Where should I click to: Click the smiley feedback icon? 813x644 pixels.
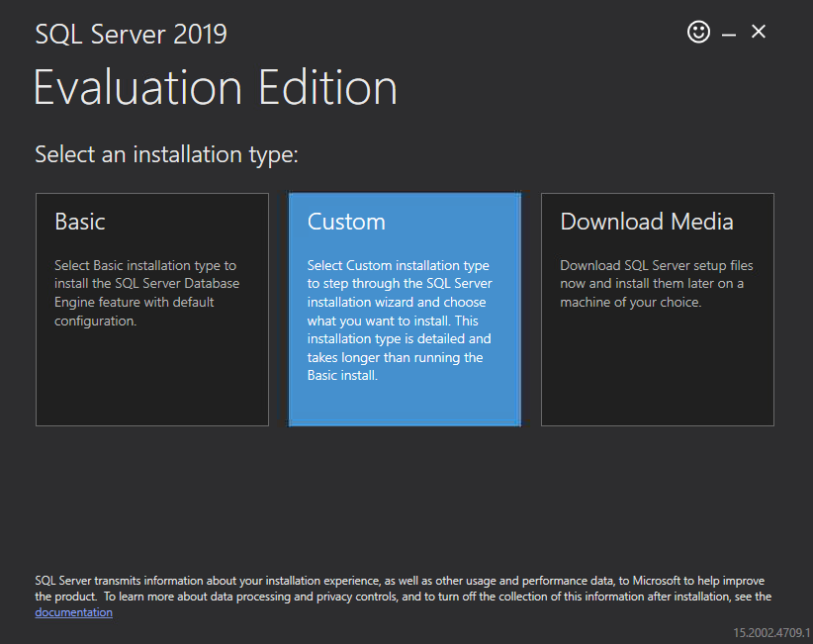(698, 32)
